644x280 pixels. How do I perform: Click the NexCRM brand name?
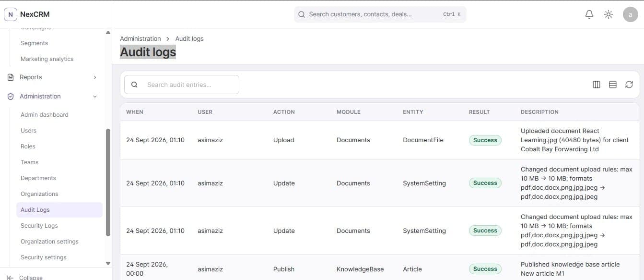point(35,14)
